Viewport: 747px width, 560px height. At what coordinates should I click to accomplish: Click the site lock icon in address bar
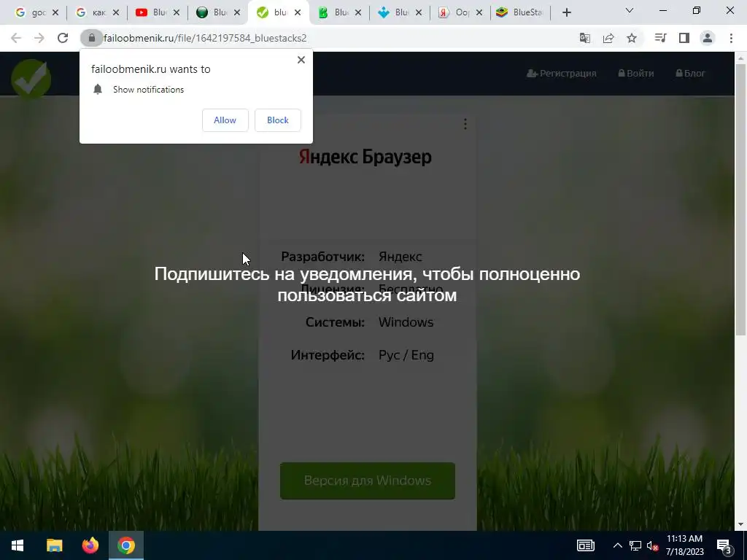point(91,38)
